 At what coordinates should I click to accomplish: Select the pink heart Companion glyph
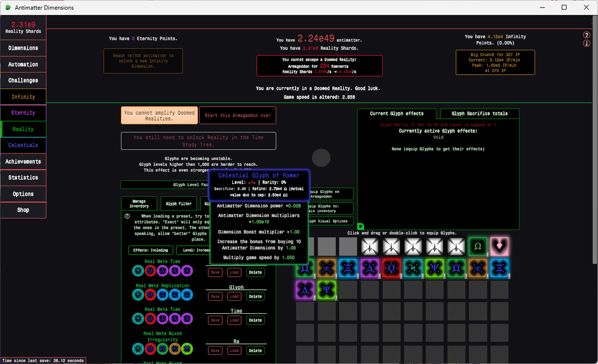point(499,246)
